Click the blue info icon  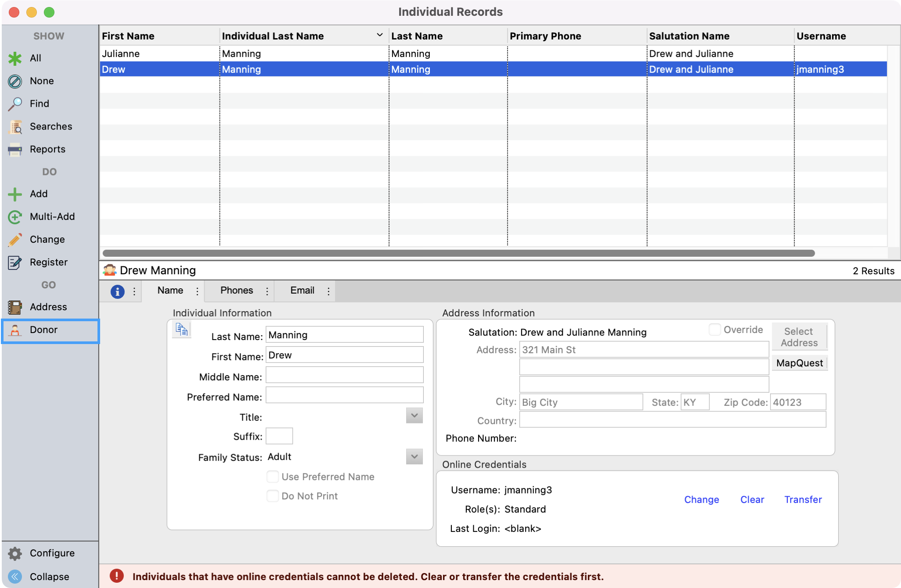[117, 291]
